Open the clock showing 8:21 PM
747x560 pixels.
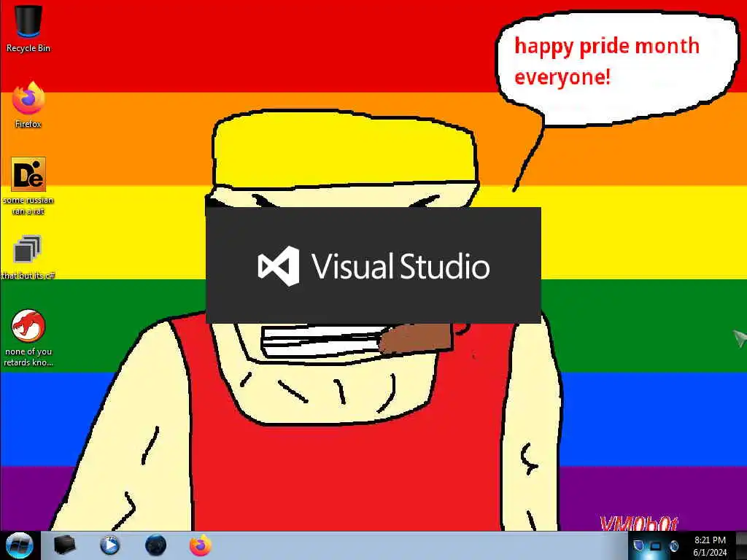click(x=710, y=545)
